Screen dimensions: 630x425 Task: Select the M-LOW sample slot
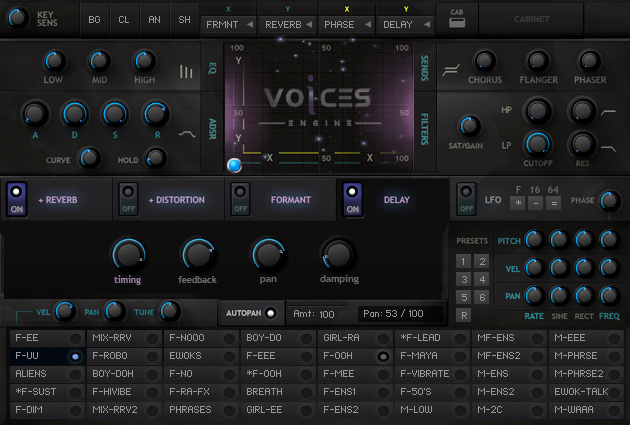[432, 410]
